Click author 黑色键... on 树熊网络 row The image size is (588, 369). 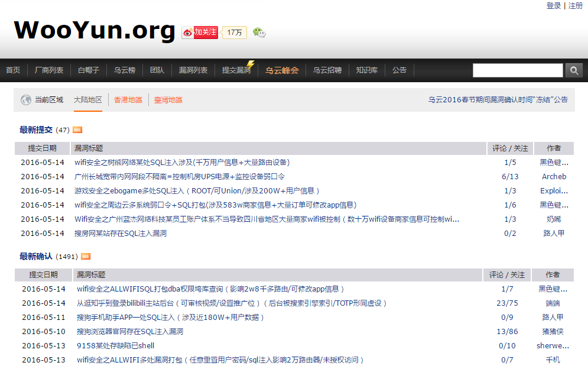(x=554, y=163)
